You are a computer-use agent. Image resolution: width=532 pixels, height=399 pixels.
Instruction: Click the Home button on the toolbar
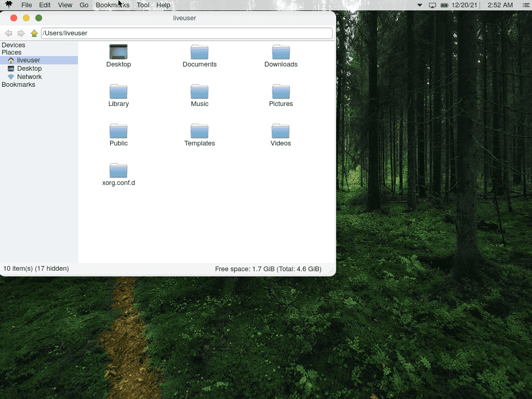click(x=34, y=33)
